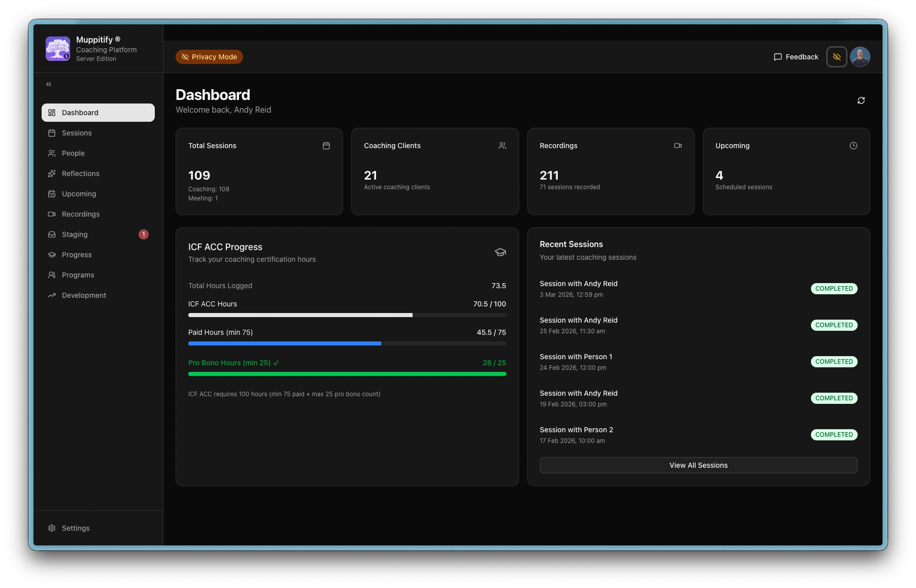
Task: Click the people icon in Coaching Clients
Action: click(x=502, y=146)
